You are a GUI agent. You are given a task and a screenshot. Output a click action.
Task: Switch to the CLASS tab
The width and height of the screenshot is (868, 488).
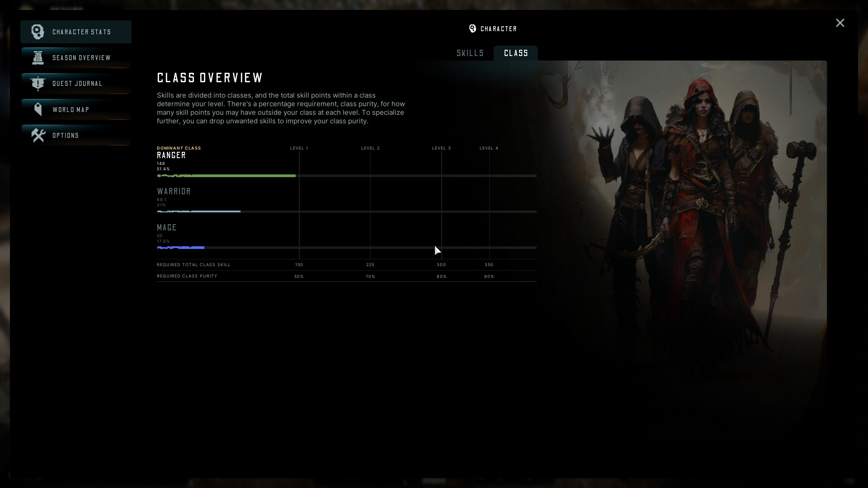pyautogui.click(x=516, y=53)
